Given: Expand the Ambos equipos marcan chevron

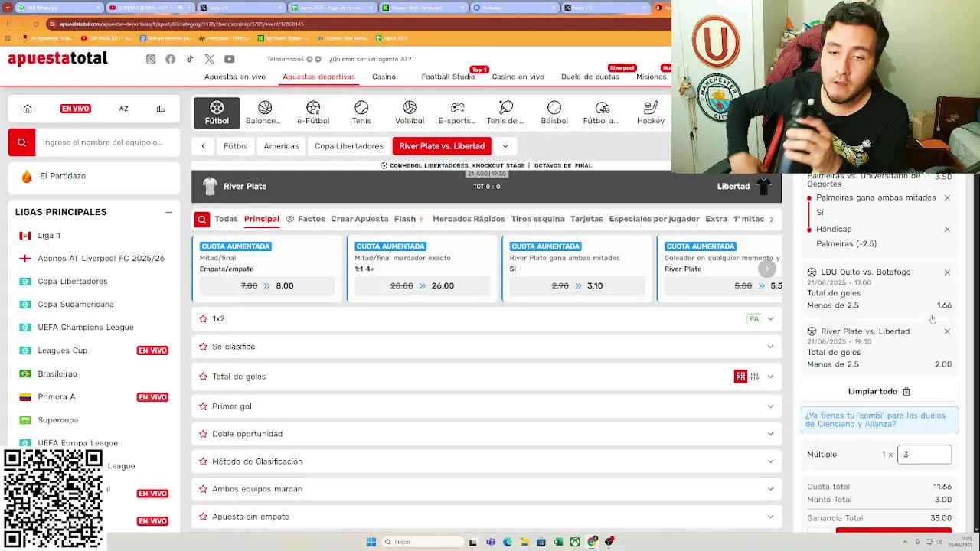Looking at the screenshot, I should pos(770,489).
